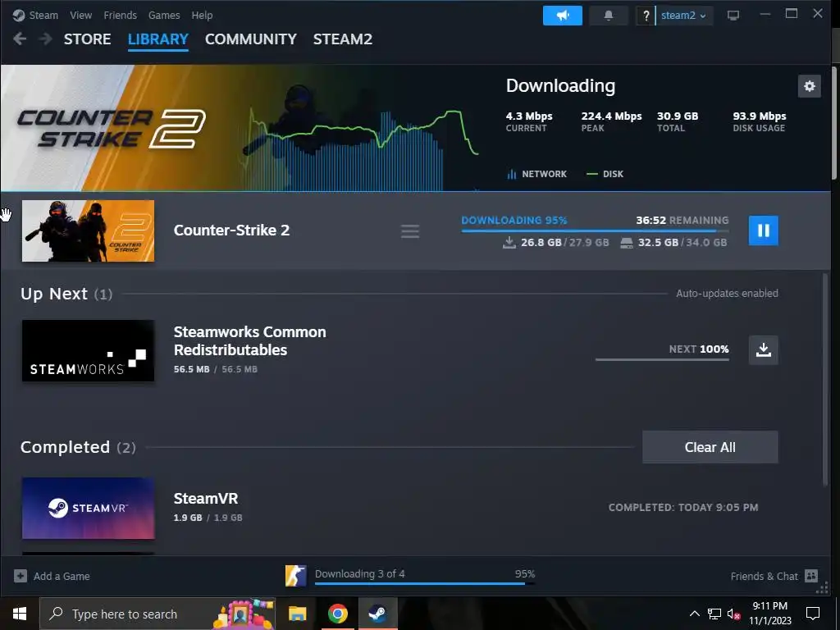Show hidden system tray icons

pos(694,614)
